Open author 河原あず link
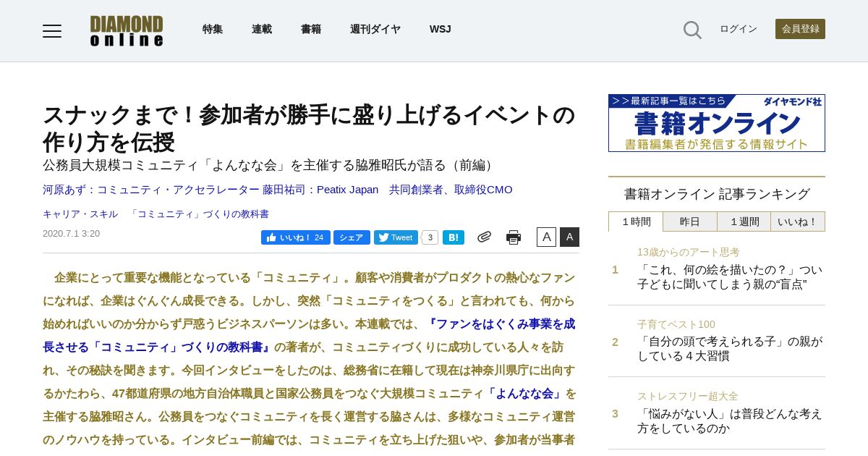Viewport: 868px width, 456px height. (150, 190)
